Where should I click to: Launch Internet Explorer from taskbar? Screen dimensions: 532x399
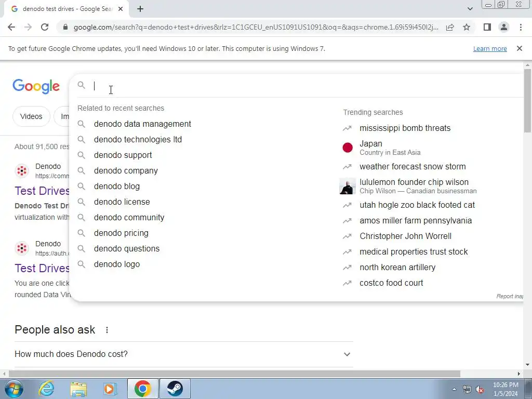tap(46, 389)
